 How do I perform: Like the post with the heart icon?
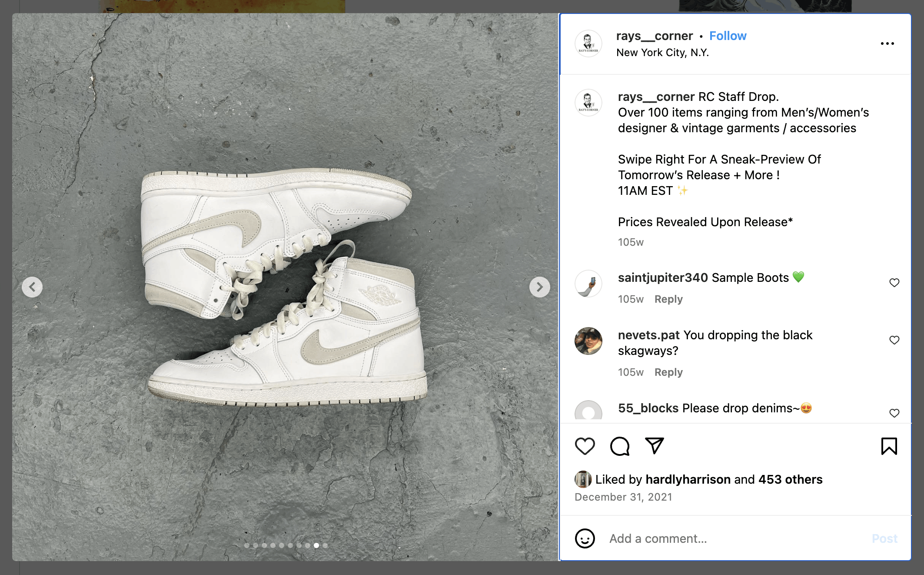585,446
